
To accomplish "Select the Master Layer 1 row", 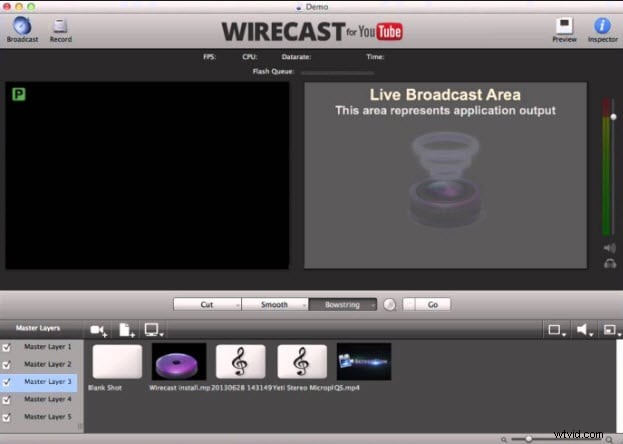I will (x=39, y=347).
